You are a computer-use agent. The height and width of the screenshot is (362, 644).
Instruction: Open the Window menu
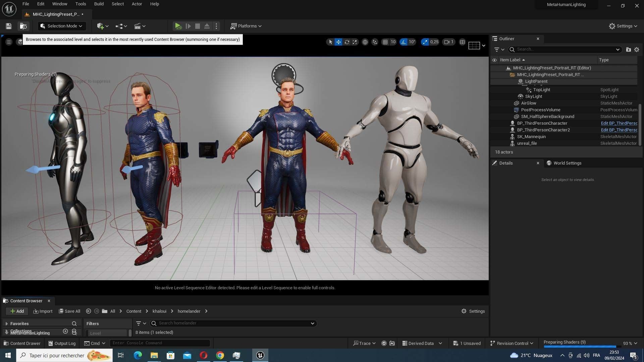click(x=60, y=4)
